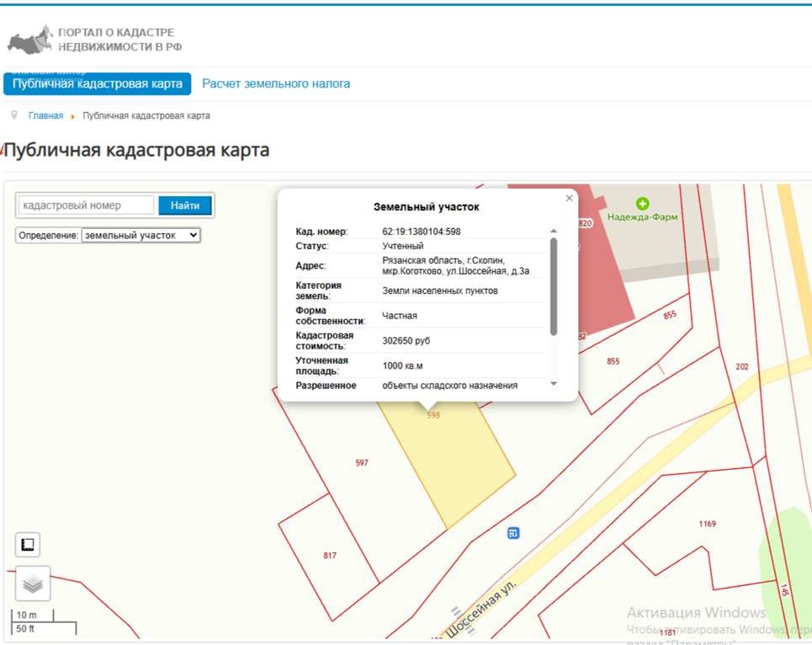The height and width of the screenshot is (645, 812).
Task: Focus the кадастровый номер input field
Action: (86, 205)
